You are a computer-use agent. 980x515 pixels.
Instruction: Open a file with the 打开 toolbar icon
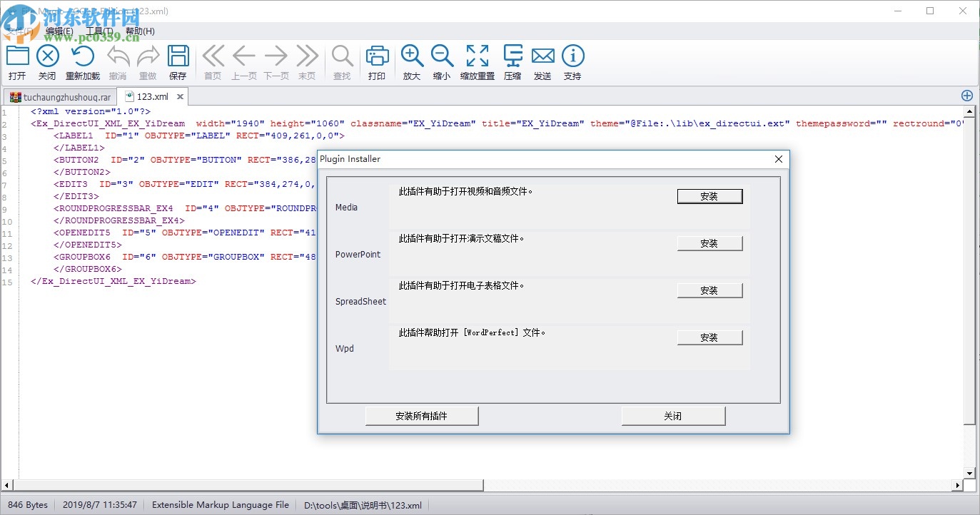click(17, 61)
